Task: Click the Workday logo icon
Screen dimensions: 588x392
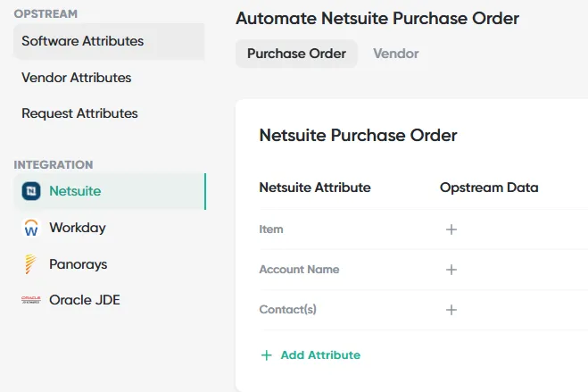Action: [x=31, y=228]
